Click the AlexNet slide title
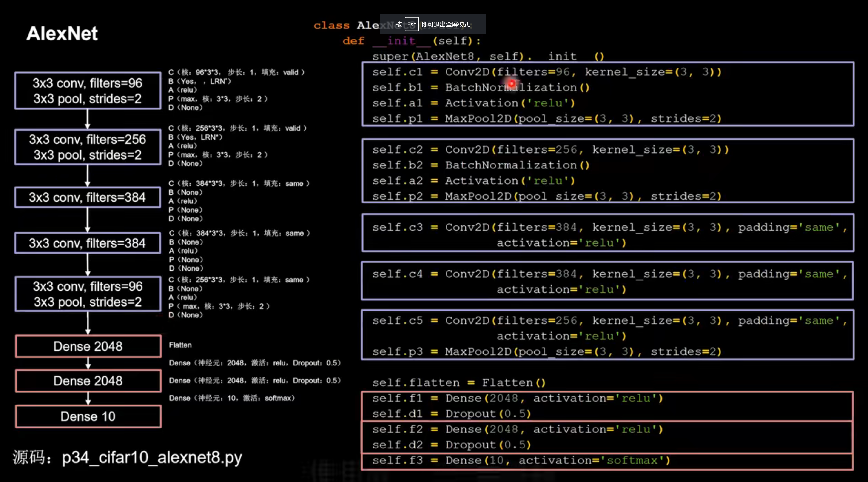Viewport: 868px width, 482px height. [x=62, y=33]
